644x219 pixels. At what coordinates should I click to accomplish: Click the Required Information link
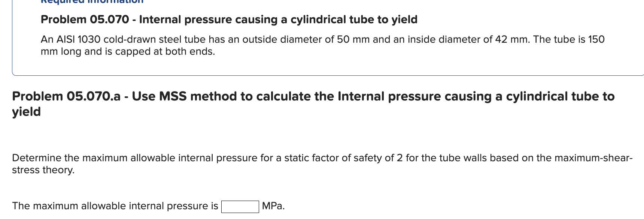pos(91,2)
